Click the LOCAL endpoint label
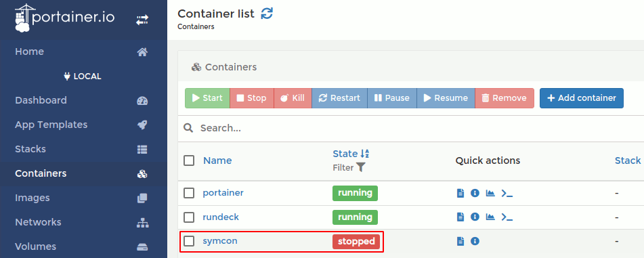Viewport: 644px width, 258px height. click(83, 77)
